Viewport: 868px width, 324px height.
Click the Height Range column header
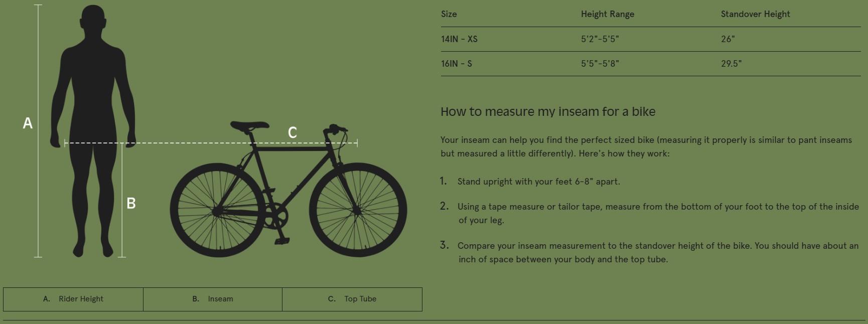click(x=608, y=14)
